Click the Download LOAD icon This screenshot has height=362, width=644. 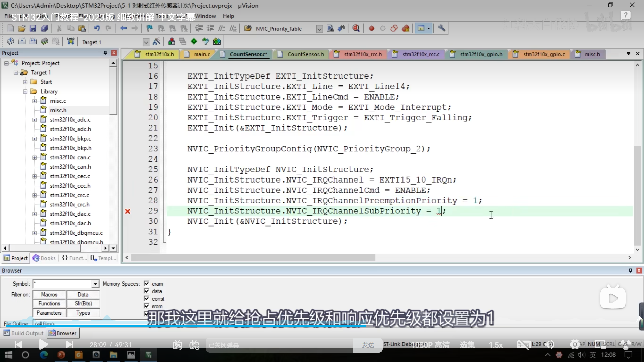71,41
